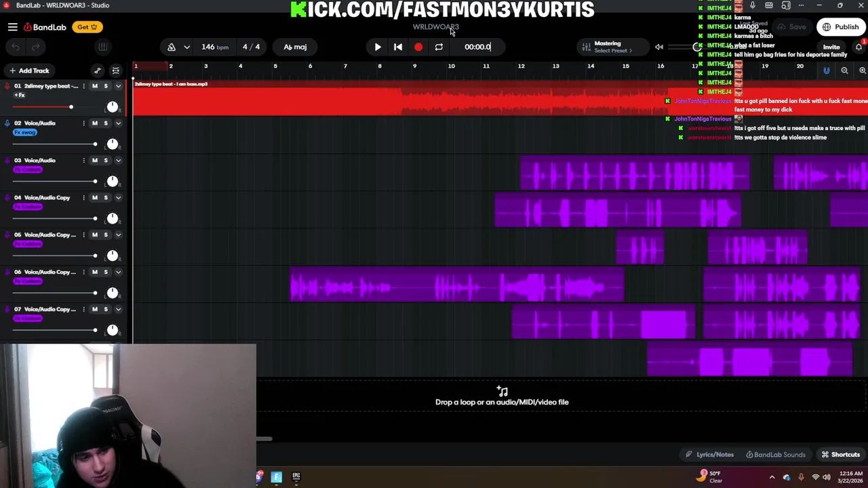This screenshot has width=868, height=488.
Task: Mute track 01 2slimey type beat
Action: click(x=95, y=86)
